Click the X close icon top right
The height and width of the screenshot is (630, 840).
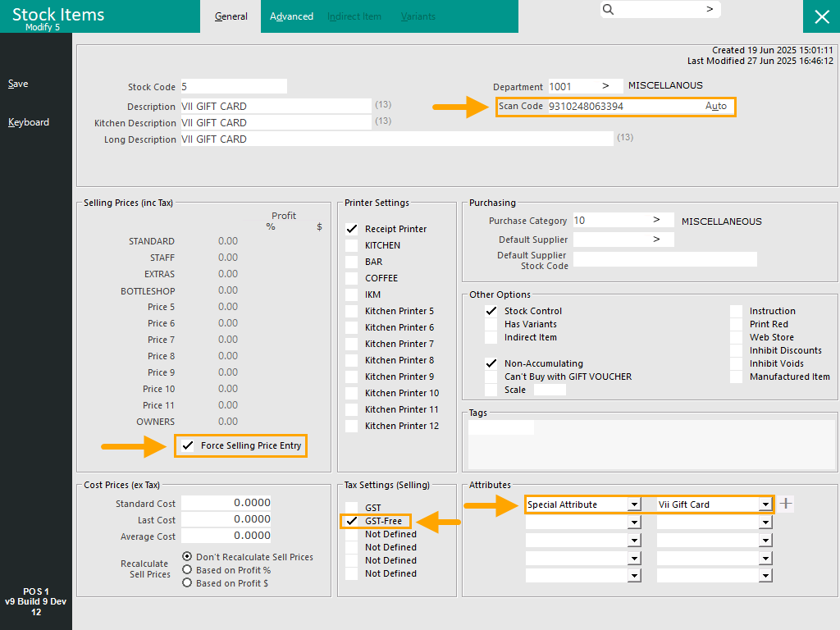tap(821, 16)
